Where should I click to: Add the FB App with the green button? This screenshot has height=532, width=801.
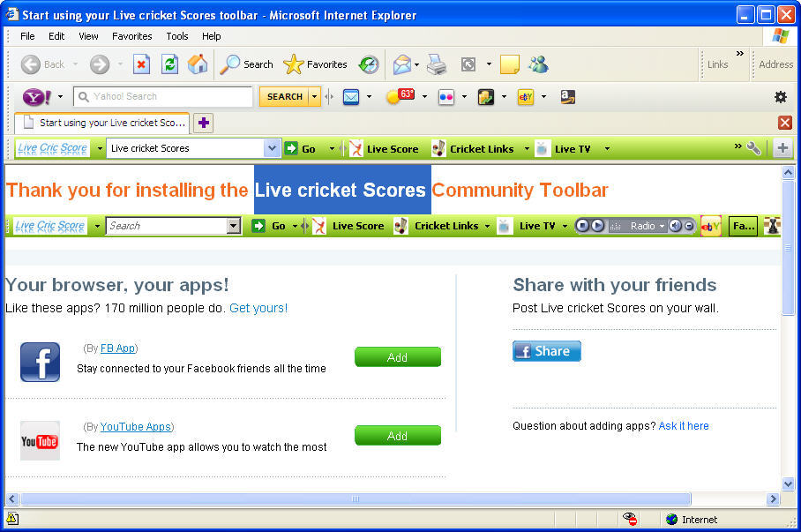pyautogui.click(x=397, y=356)
